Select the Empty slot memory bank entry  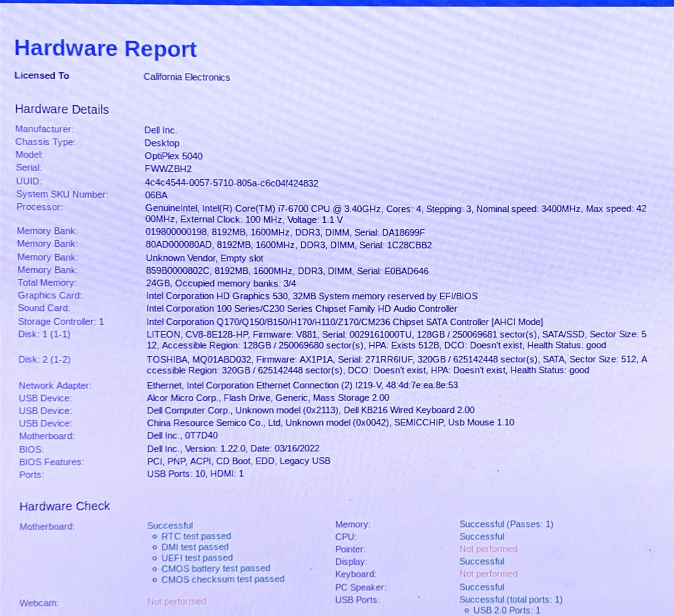click(204, 258)
